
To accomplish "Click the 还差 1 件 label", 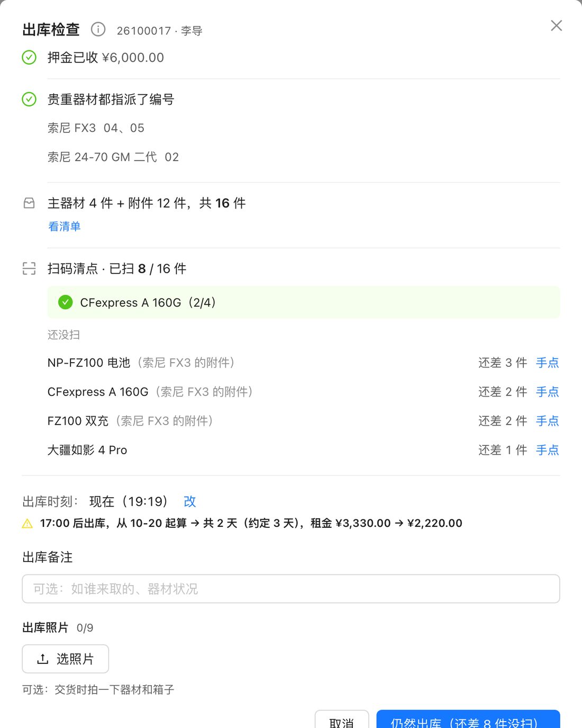I will coord(503,450).
